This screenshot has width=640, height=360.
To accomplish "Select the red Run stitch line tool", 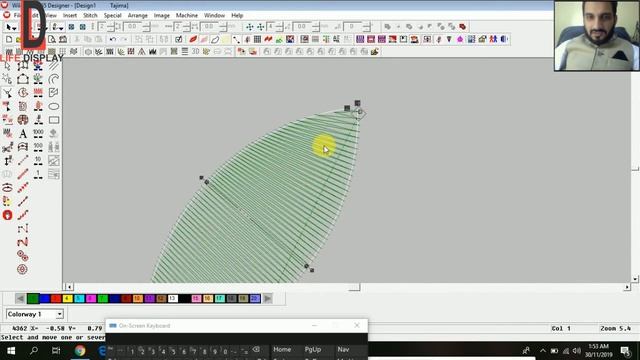I will coord(23,174).
